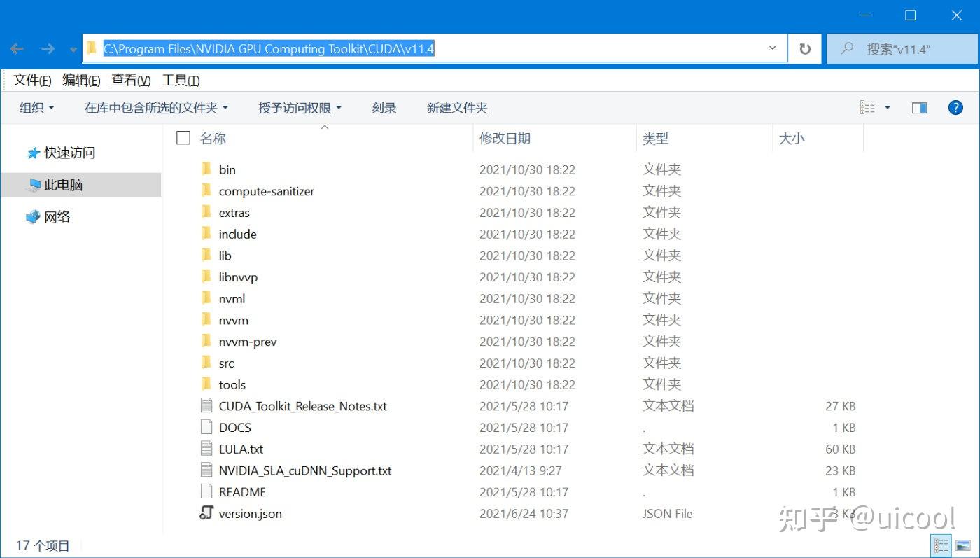Image resolution: width=980 pixels, height=558 pixels.
Task: Switch to large icons view in status bar
Action: [963, 545]
